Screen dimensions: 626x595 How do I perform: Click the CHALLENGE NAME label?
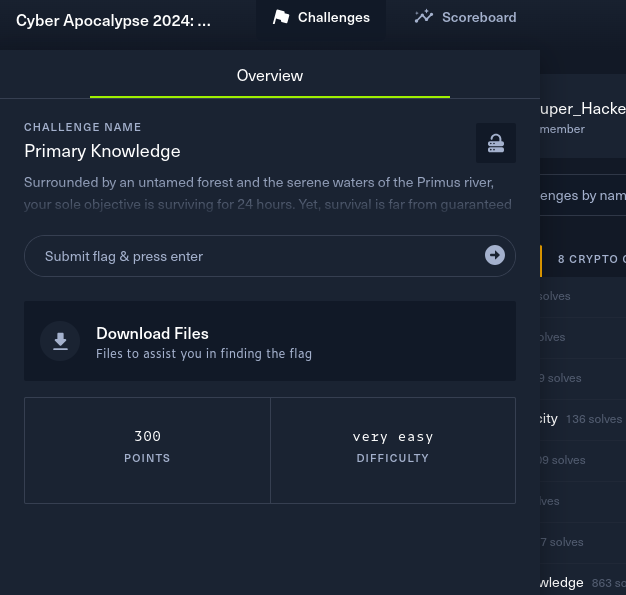[x=83, y=127]
